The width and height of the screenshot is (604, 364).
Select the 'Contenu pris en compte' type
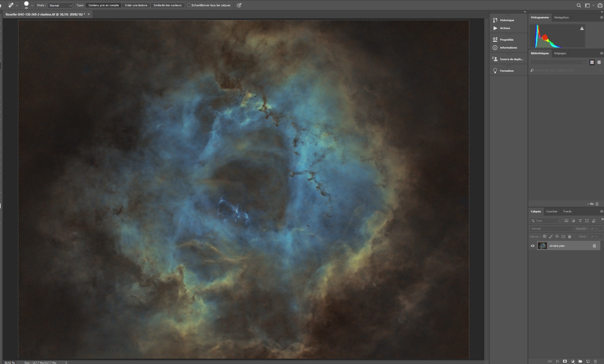(x=104, y=5)
